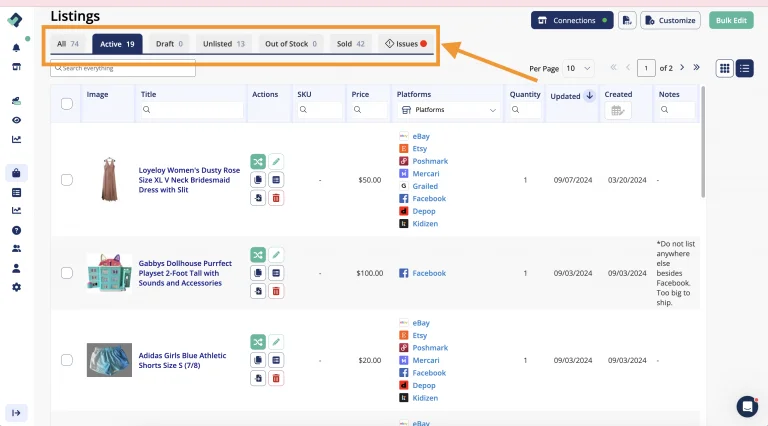Open the settings gear in sidebar
This screenshot has height=426, width=768.
tap(16, 287)
